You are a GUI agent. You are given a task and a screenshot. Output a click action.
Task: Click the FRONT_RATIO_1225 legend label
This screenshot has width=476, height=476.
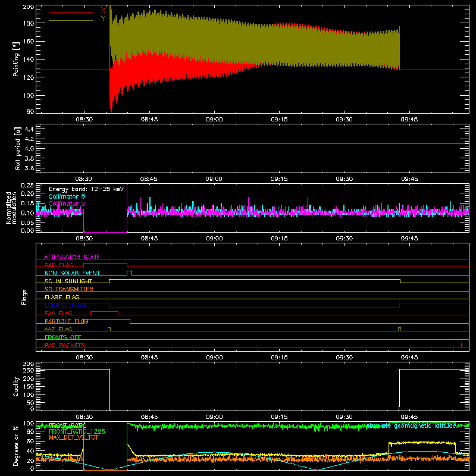point(77,431)
